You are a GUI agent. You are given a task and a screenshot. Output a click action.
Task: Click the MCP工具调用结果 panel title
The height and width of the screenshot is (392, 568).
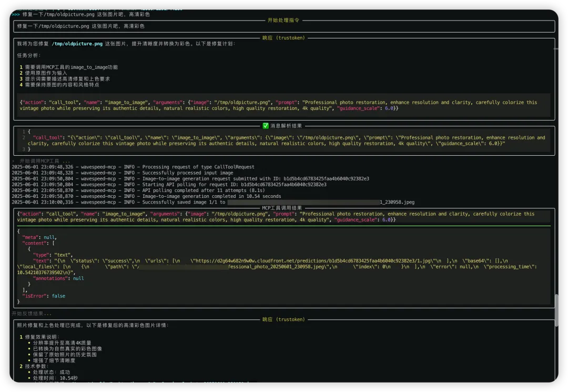282,208
